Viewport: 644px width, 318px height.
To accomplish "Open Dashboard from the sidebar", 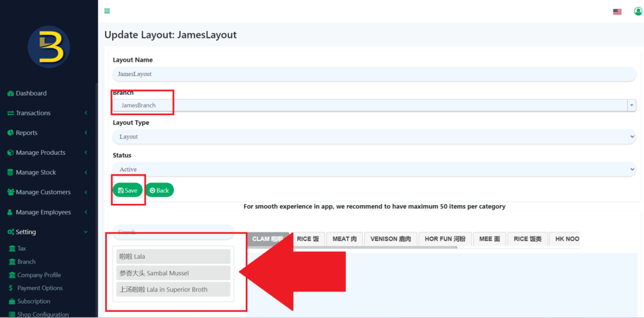I will tap(31, 93).
